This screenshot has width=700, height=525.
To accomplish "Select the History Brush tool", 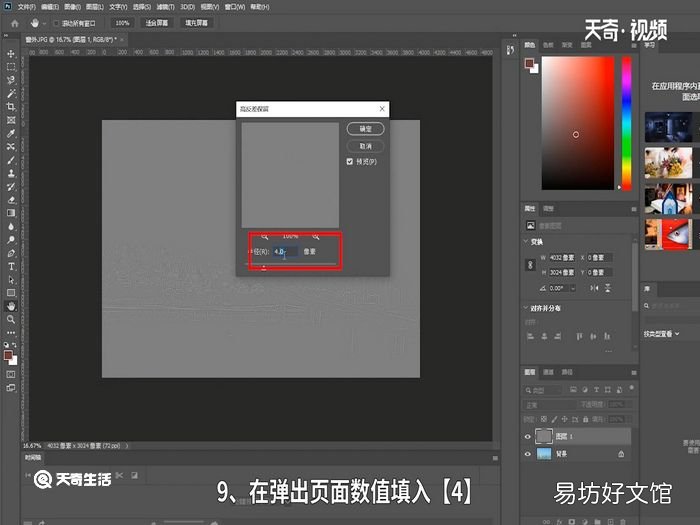I will (11, 187).
